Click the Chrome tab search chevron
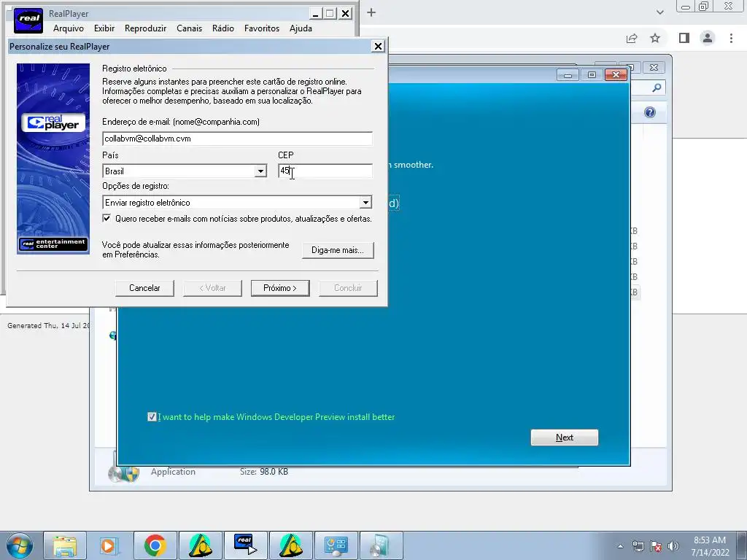 coord(659,12)
